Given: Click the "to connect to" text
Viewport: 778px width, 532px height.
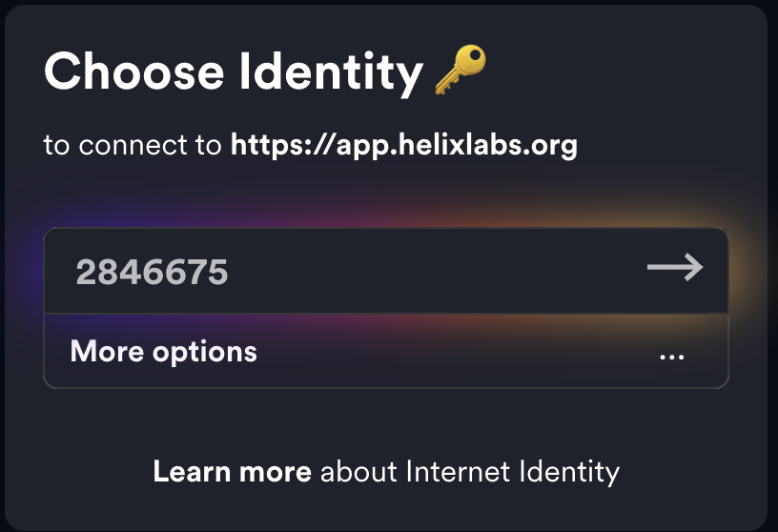Looking at the screenshot, I should pos(133,146).
